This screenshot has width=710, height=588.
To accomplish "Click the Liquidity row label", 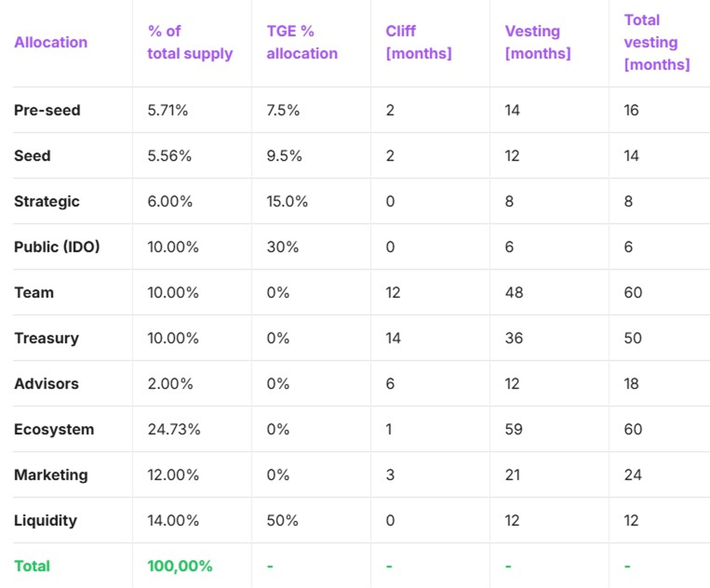I will tap(45, 520).
